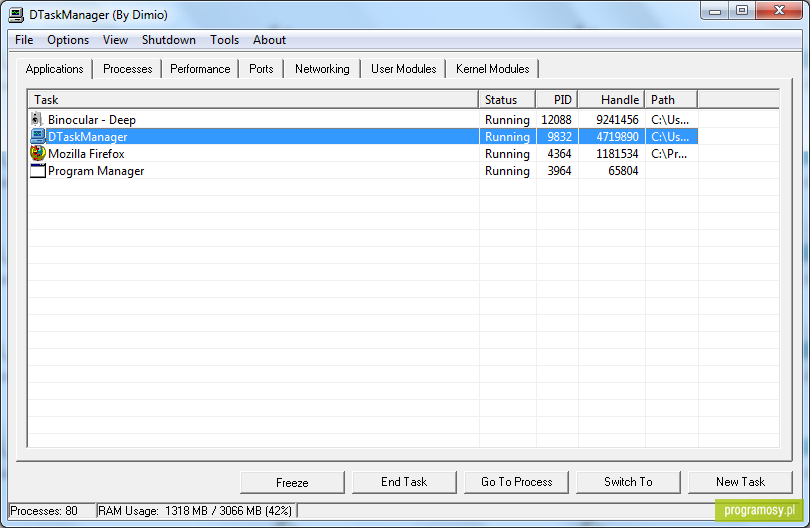Switch to the Networking tab
The height and width of the screenshot is (528, 810).
coord(322,69)
